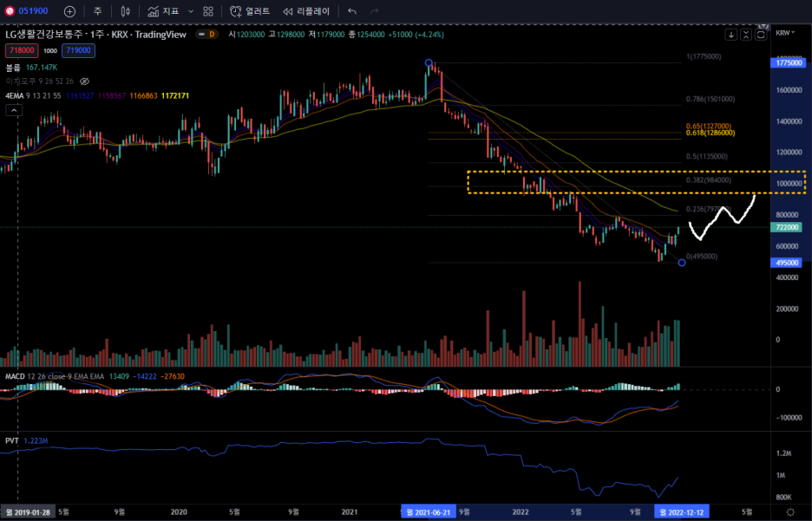Click the Fib level label 0.5(1135000)
The height and width of the screenshot is (521, 812).
coord(707,156)
